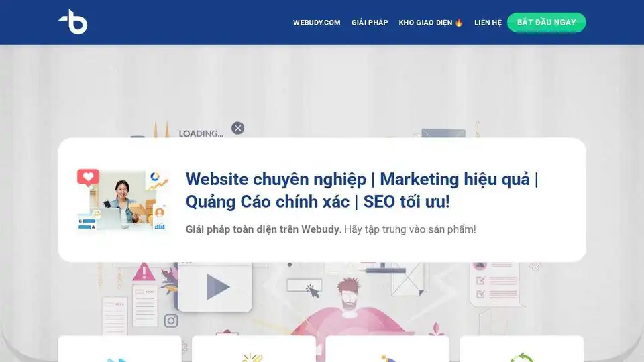
Task: Open the WEBUDY.COM menu item
Action: (x=317, y=23)
